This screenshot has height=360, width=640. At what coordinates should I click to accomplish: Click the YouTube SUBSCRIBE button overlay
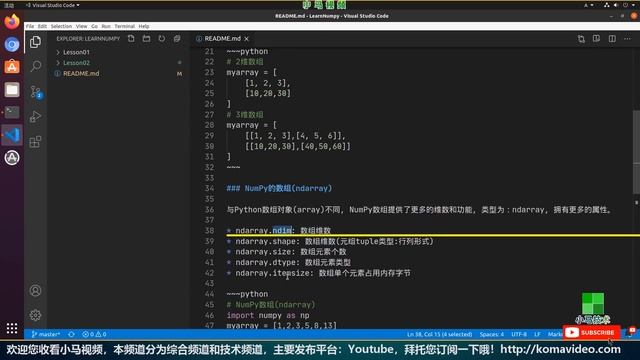pos(591,333)
